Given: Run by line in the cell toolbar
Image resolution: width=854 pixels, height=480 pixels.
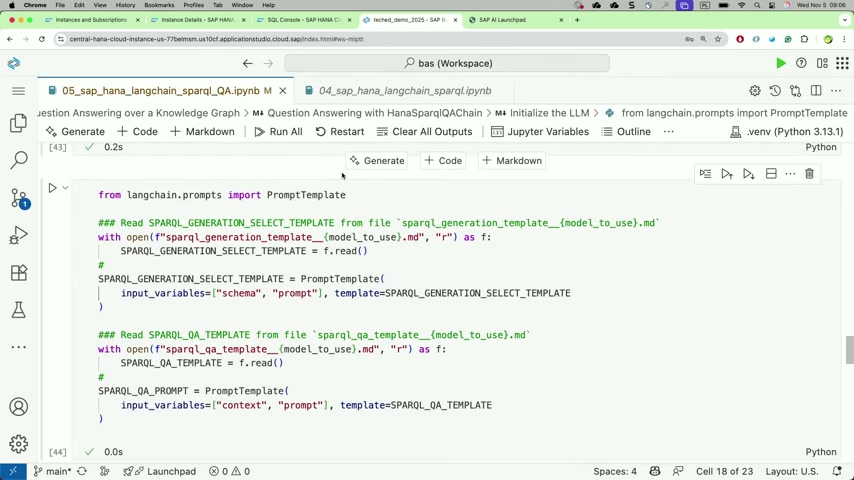Looking at the screenshot, I should pyautogui.click(x=705, y=174).
